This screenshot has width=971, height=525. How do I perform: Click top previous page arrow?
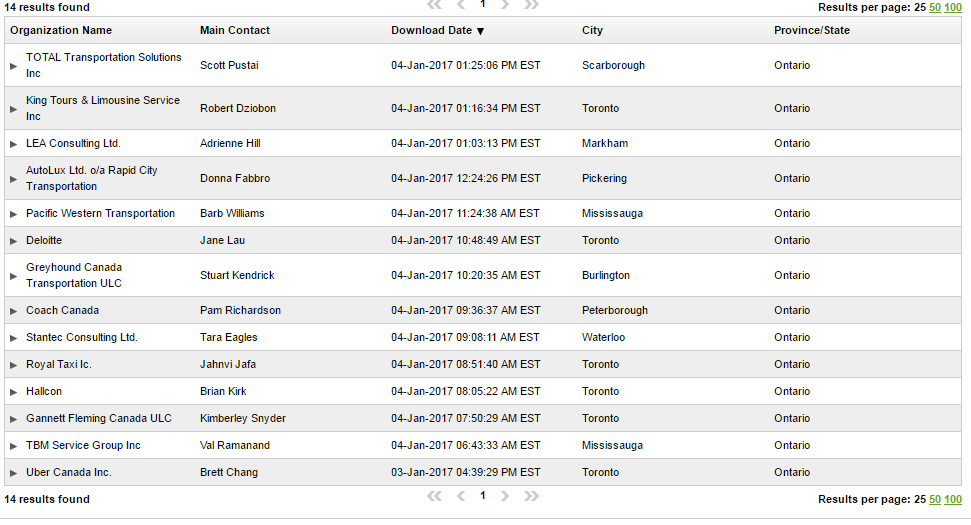(461, 4)
